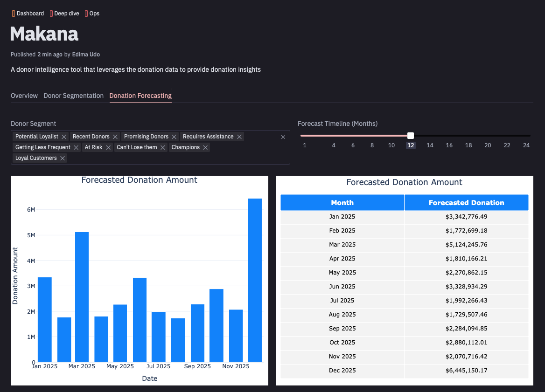545x392 pixels.
Task: Click the Apr 2025 table row label
Action: 342,259
